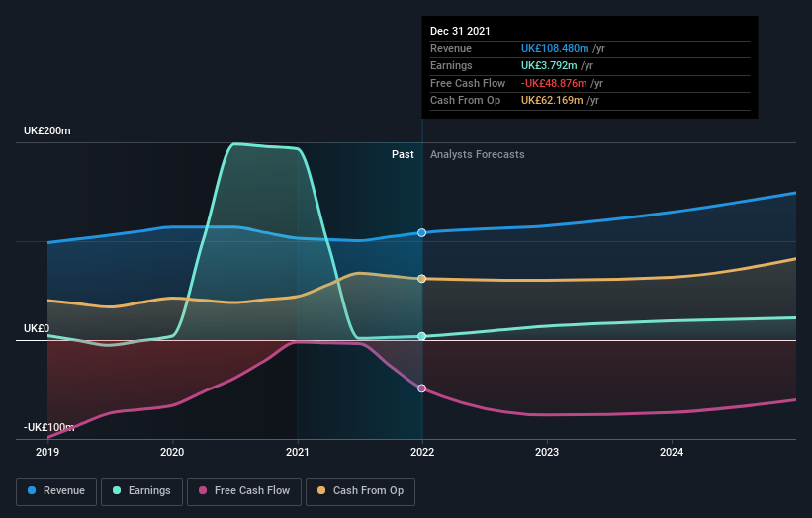Click the teal Earnings data point at 2022
Screen dimensions: 812x518
(422, 336)
